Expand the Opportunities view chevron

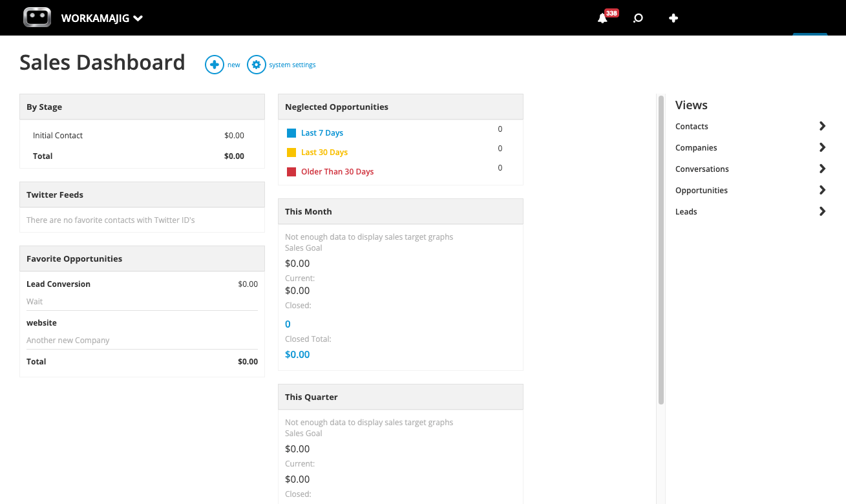point(822,190)
